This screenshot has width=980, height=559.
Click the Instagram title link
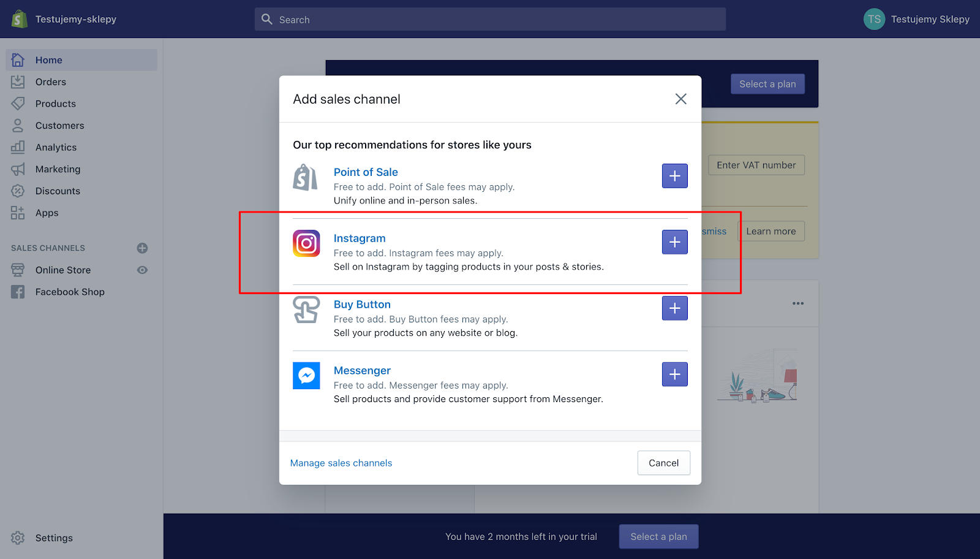(x=360, y=238)
